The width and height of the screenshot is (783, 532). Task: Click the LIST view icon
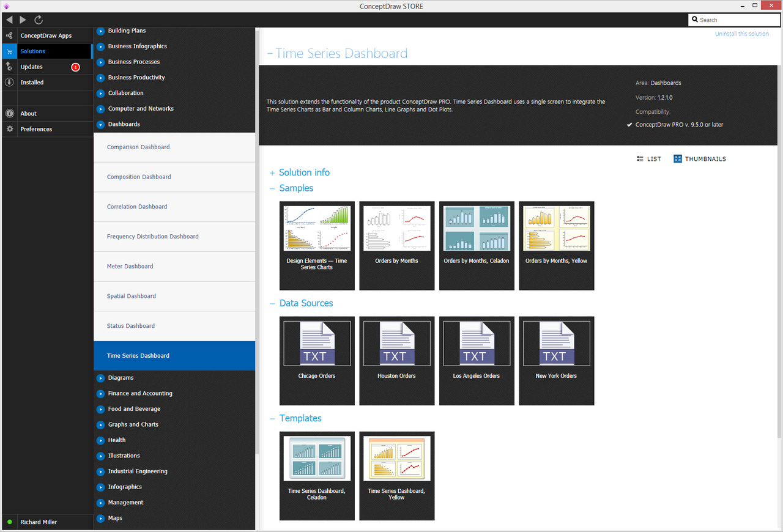point(640,158)
